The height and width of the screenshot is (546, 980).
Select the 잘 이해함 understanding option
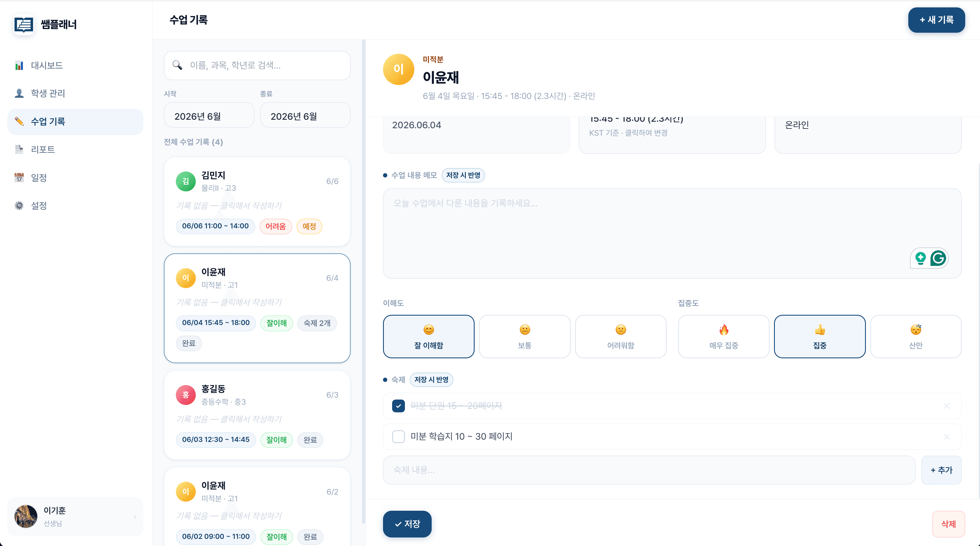click(x=428, y=336)
